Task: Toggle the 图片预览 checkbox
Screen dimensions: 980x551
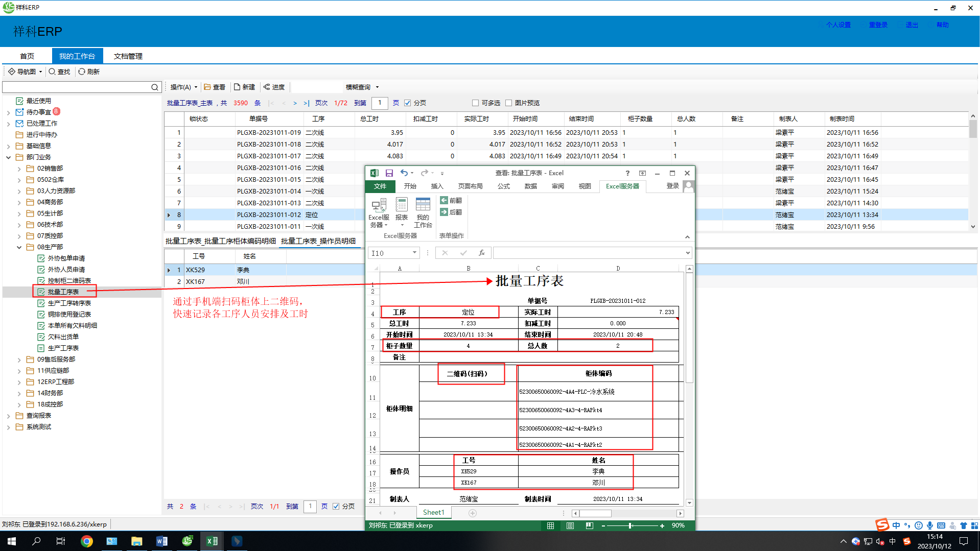Action: coord(508,103)
